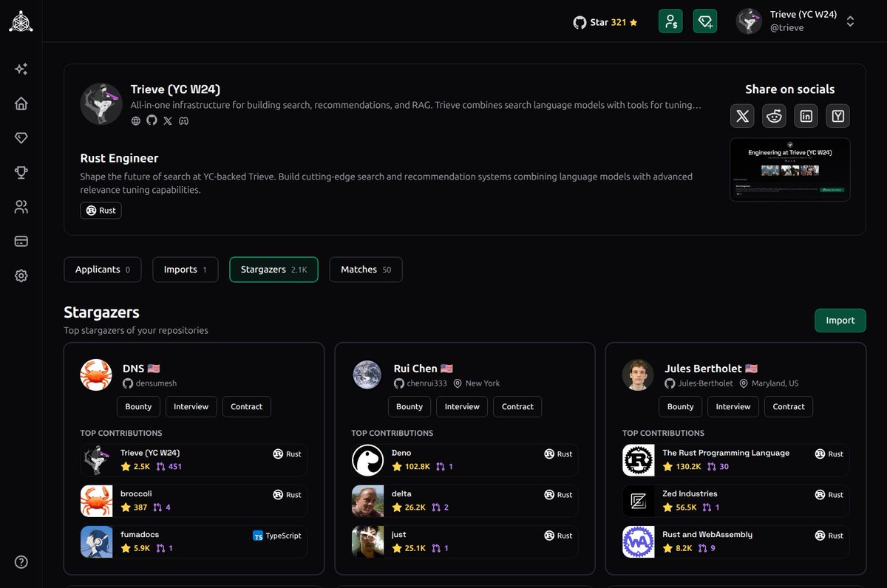This screenshot has width=887, height=588.
Task: Click Rust badge on Deno row
Action: tap(558, 454)
